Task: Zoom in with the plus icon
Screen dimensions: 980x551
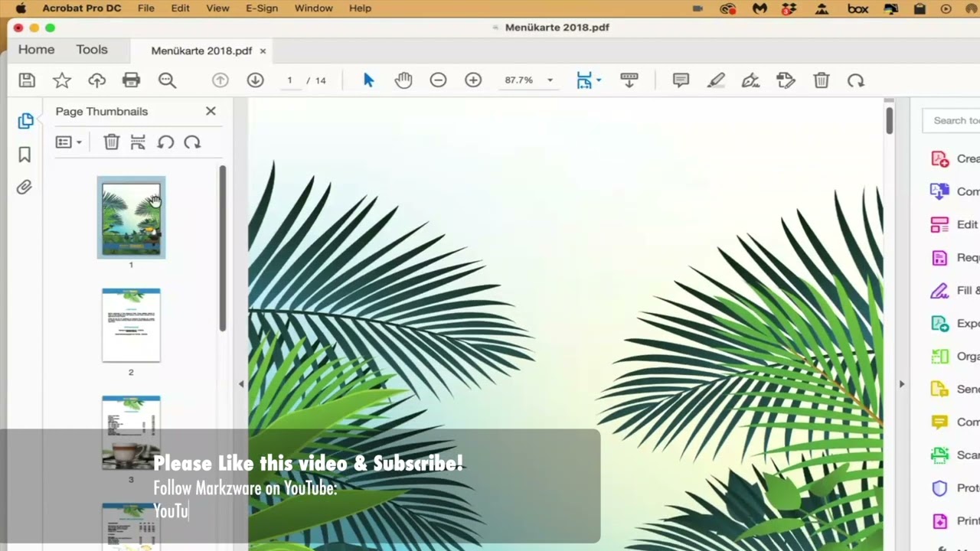Action: pos(473,80)
